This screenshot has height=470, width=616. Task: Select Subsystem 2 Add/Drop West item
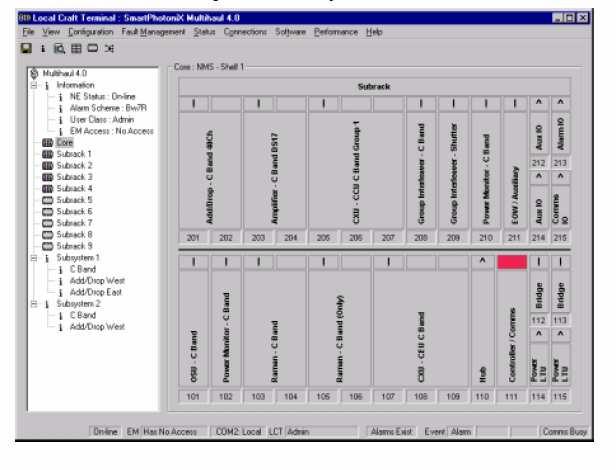(x=97, y=327)
